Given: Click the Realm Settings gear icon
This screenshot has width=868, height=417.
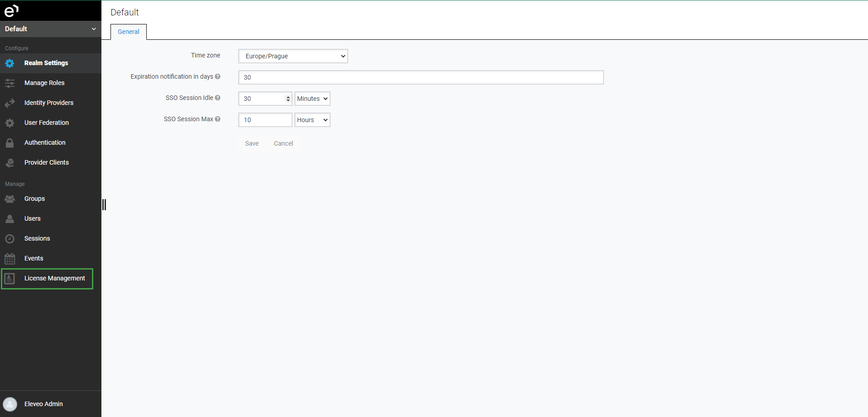Looking at the screenshot, I should pyautogui.click(x=10, y=63).
